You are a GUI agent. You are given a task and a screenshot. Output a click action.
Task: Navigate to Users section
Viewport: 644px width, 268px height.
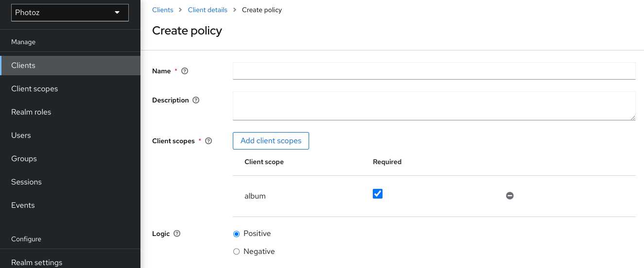[21, 135]
